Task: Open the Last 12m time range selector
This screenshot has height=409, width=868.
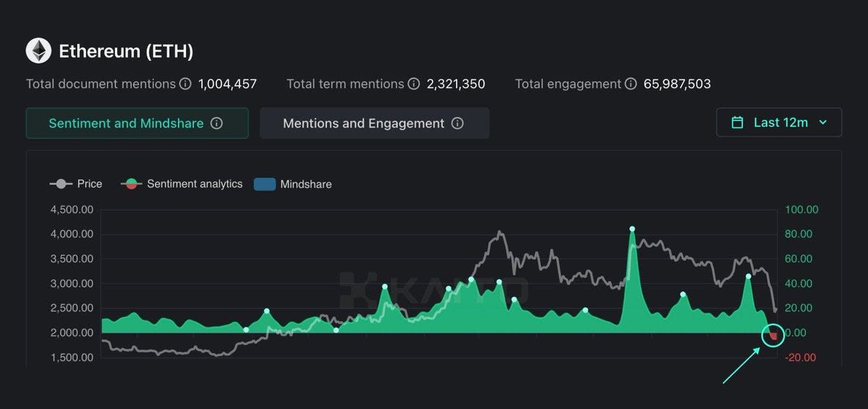Action: tap(779, 122)
